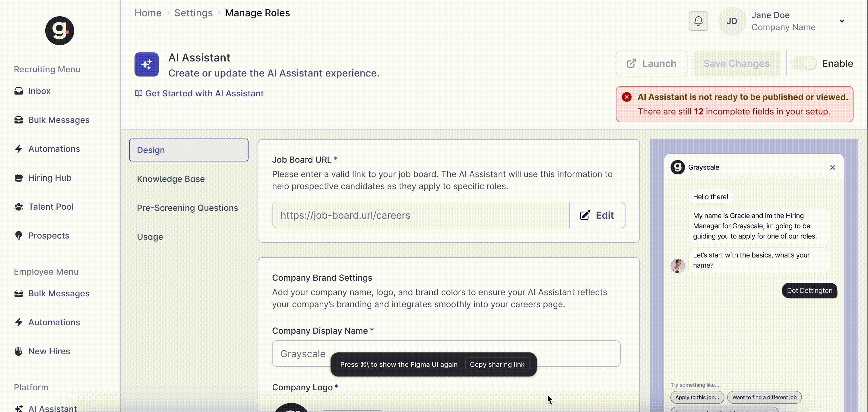Click the AI Assistant sparkle icon tile
868x412 pixels.
(147, 64)
